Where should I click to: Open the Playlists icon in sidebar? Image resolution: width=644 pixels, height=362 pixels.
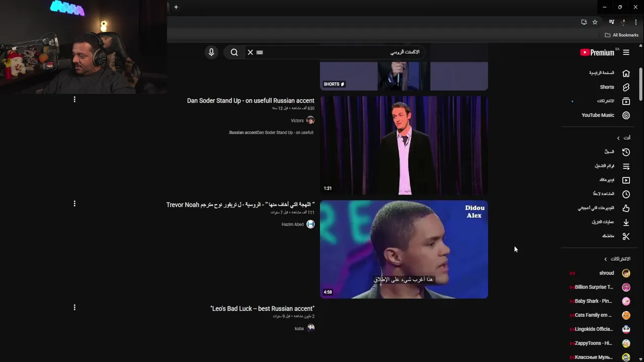(x=626, y=166)
